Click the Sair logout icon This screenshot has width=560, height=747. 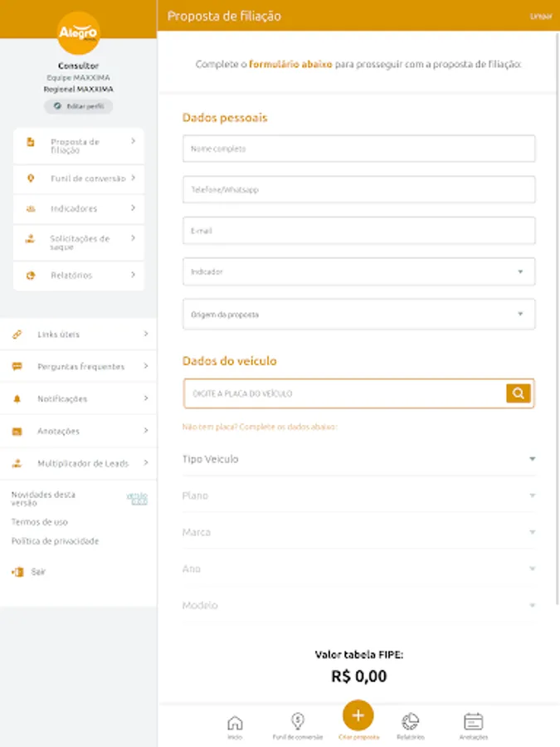pos(17,572)
